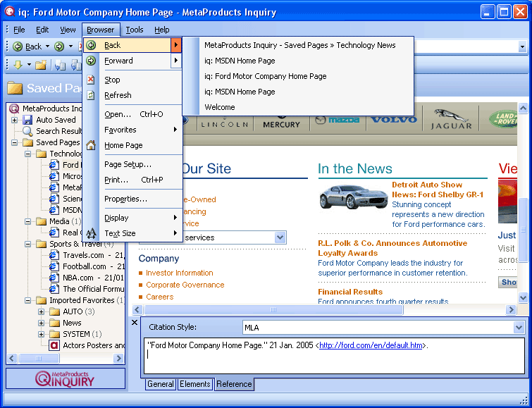This screenshot has height=408, width=532.
Task: Collapse the Imported Favorites folder node
Action: [x=27, y=300]
